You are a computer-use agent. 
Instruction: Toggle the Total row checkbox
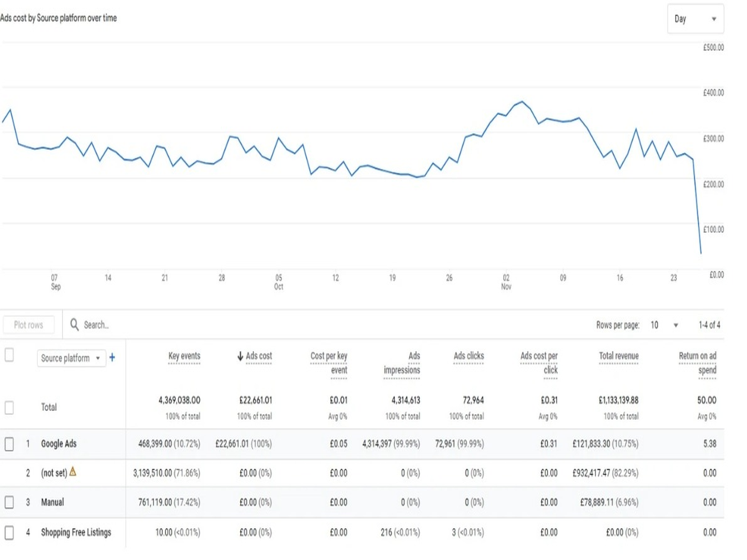9,407
